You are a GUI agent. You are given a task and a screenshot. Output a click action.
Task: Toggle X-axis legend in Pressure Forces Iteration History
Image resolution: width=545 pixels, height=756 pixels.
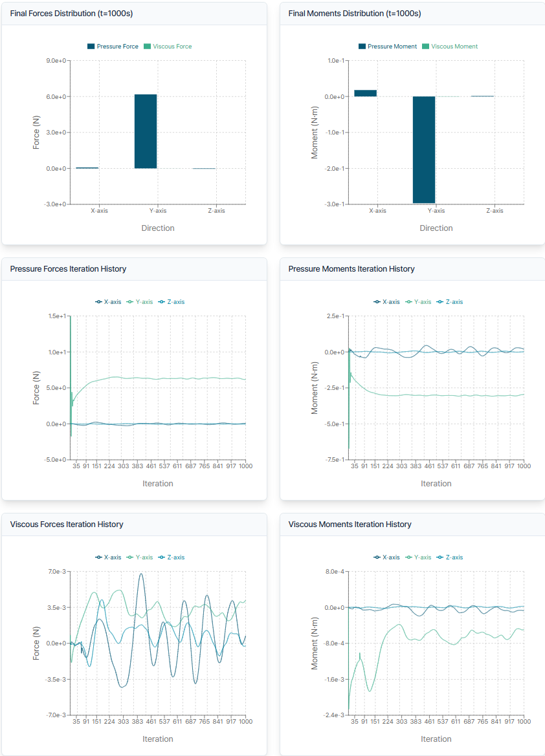click(108, 302)
